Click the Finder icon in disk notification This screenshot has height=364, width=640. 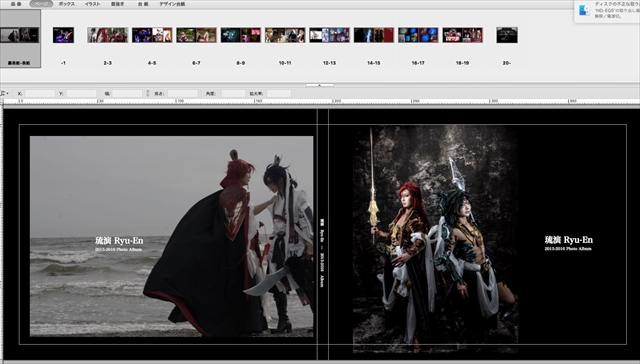(584, 10)
